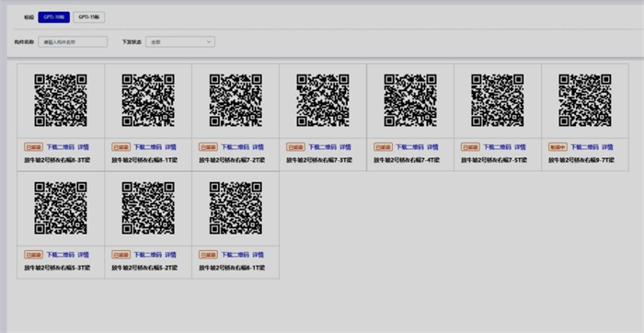Screen dimensions: 644x333
Task: Download QR code for 右幅5-2T梁
Action: 147,255
